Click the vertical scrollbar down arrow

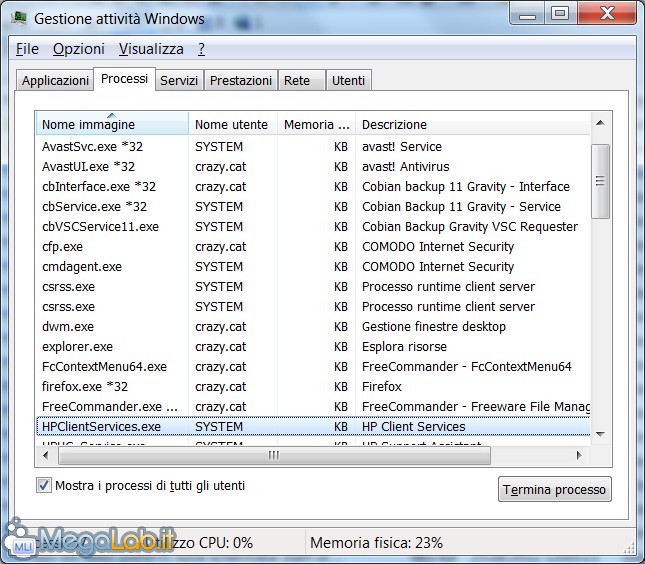pos(600,434)
